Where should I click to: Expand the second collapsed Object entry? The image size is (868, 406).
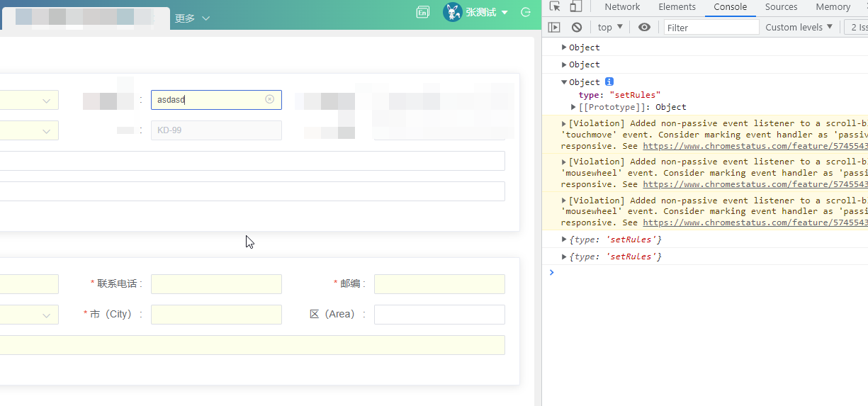(x=564, y=64)
